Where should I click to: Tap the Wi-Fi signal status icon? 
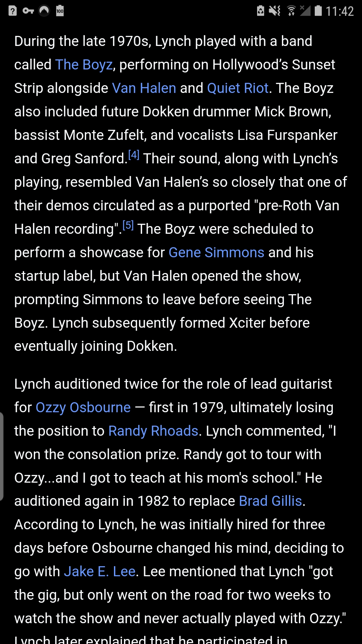click(x=291, y=11)
